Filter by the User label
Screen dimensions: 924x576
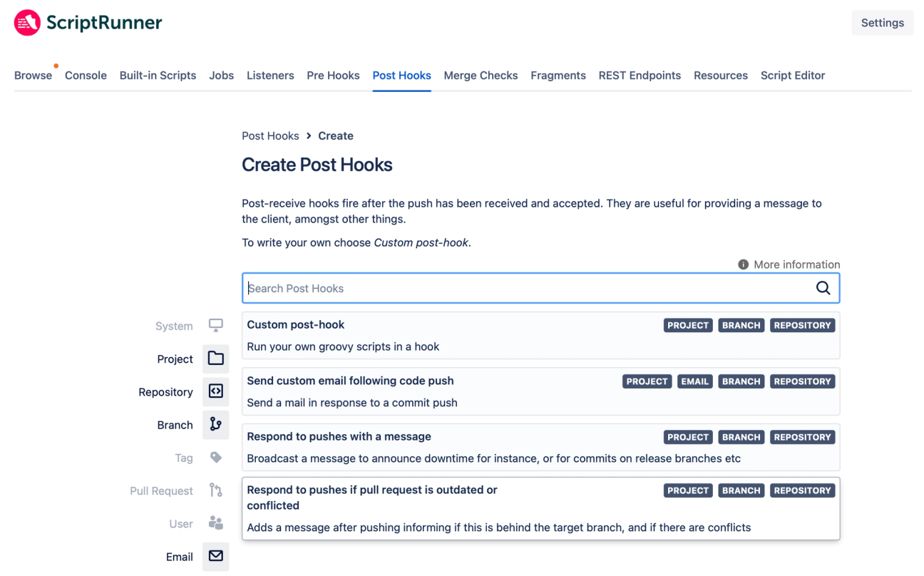[181, 524]
